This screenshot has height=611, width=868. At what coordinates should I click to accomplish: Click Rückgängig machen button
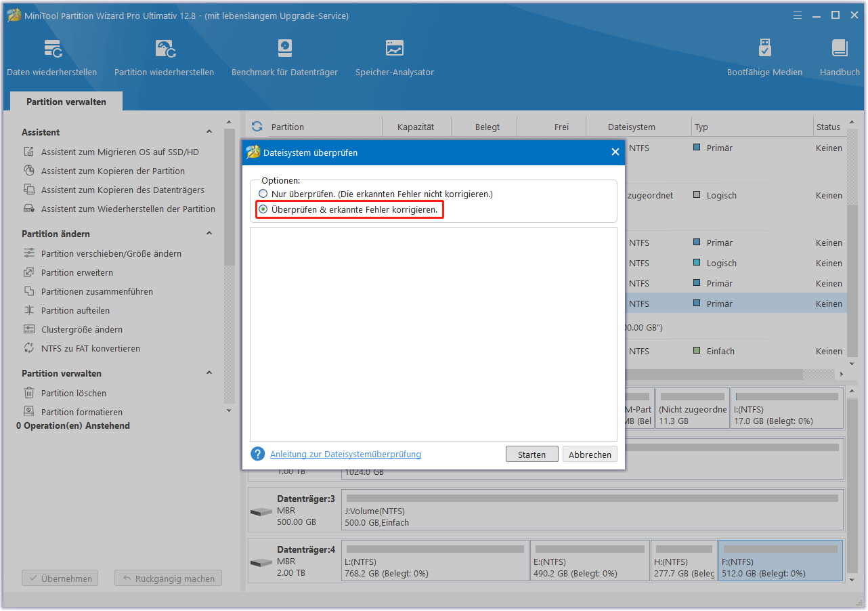click(168, 578)
